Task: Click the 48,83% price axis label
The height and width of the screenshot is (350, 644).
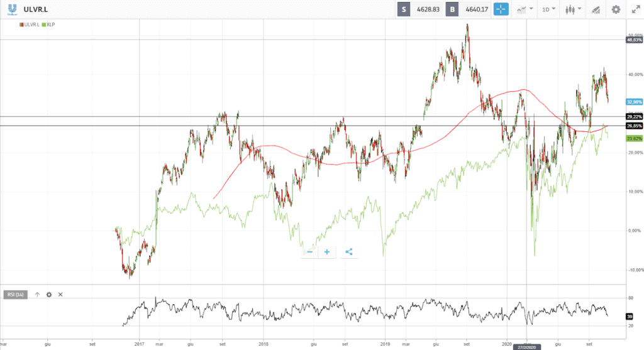Action: [634, 40]
